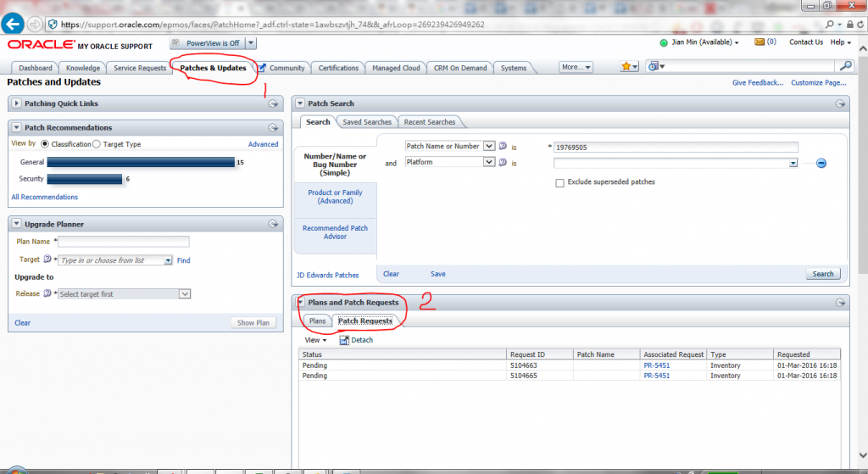The height and width of the screenshot is (474, 868).
Task: Open Upgrade Planner settings gear
Action: (273, 224)
